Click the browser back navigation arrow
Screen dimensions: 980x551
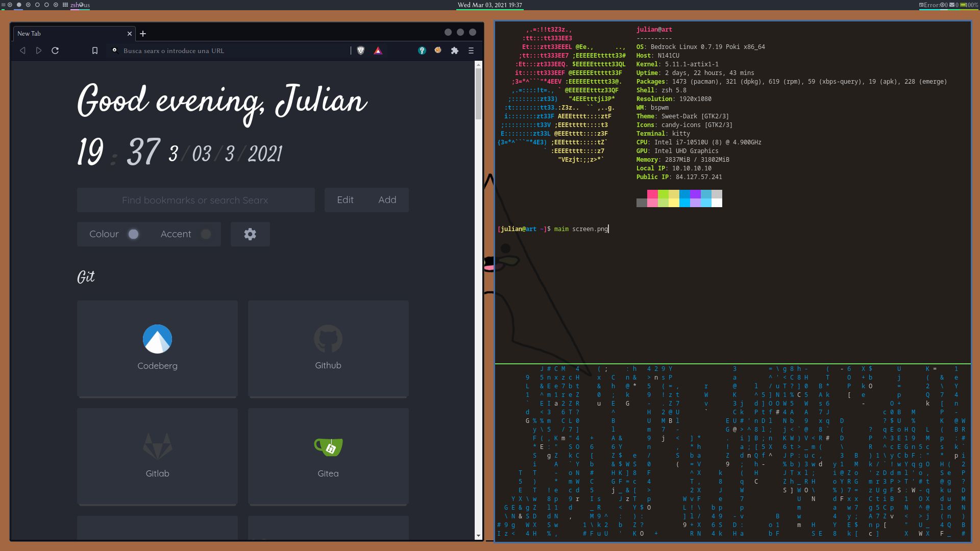pos(22,51)
